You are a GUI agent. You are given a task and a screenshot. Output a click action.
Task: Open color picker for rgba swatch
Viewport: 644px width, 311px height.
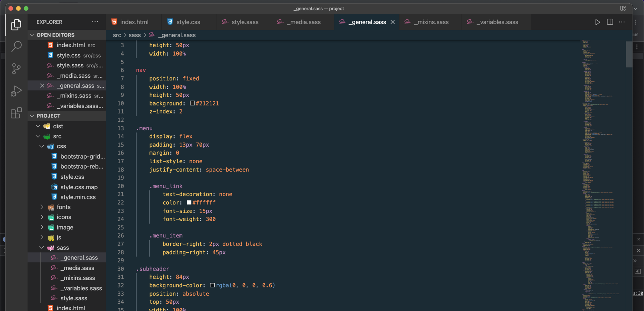(x=212, y=285)
